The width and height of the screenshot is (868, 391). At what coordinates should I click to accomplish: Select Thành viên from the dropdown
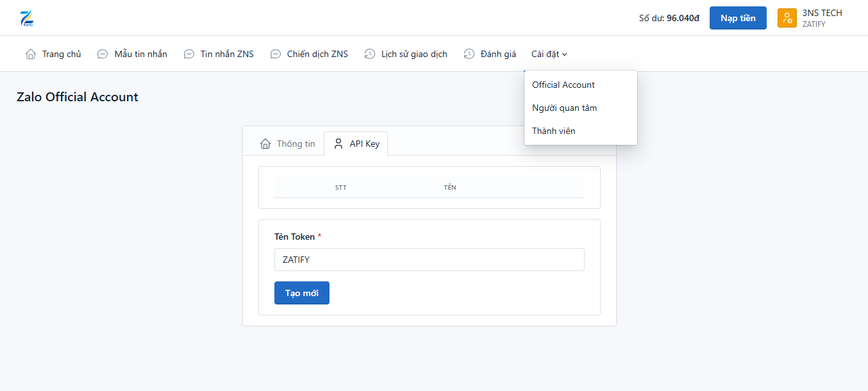(581, 131)
